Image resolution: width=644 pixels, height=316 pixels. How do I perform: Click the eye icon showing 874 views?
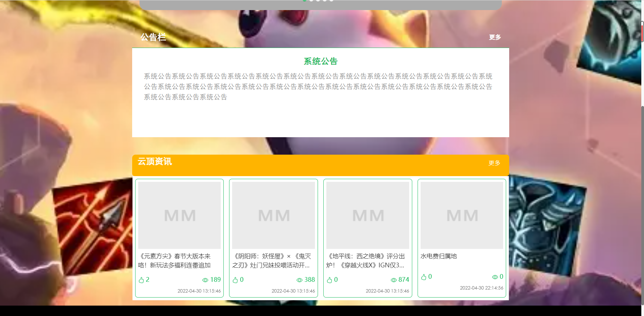point(394,280)
